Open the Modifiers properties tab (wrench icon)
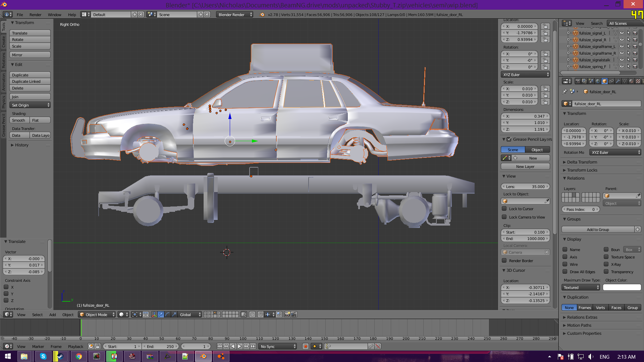Viewport: 644px width, 362px height. pos(618,81)
